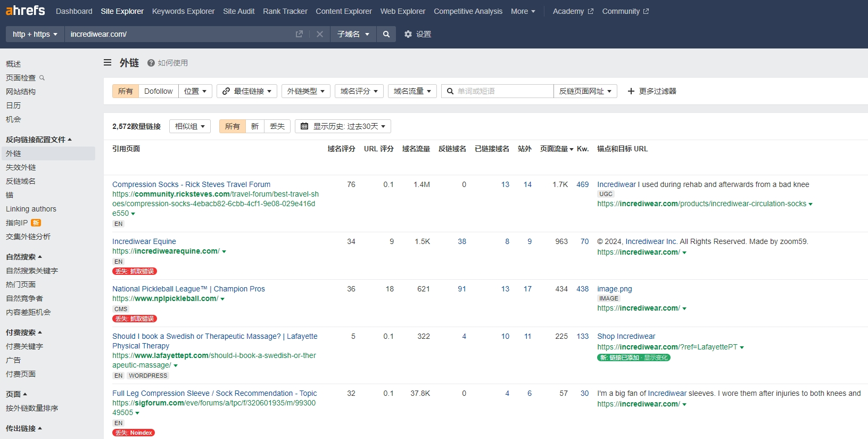This screenshot has height=439, width=868.
Task: Open National Pickleball League page link
Action: (188, 289)
